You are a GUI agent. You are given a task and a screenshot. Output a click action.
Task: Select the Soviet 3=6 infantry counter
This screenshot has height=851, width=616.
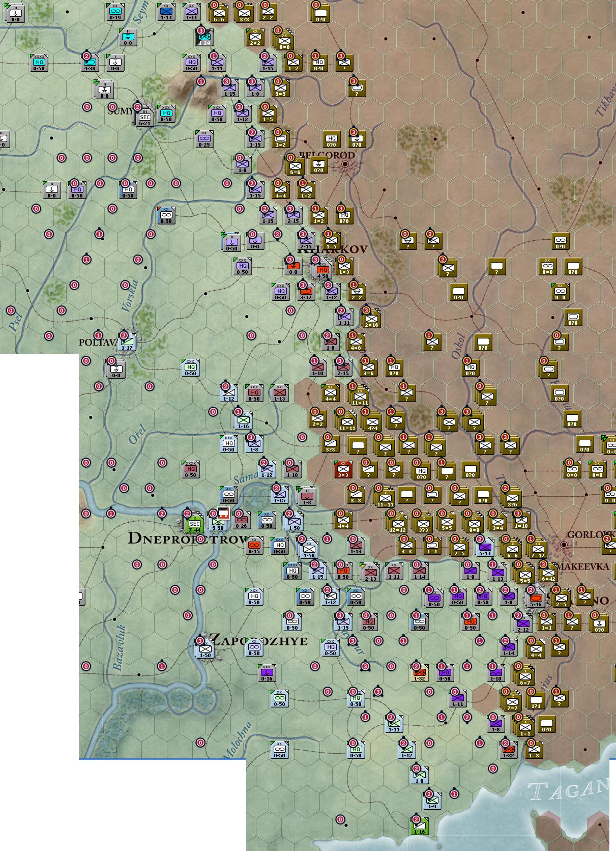click(x=368, y=368)
